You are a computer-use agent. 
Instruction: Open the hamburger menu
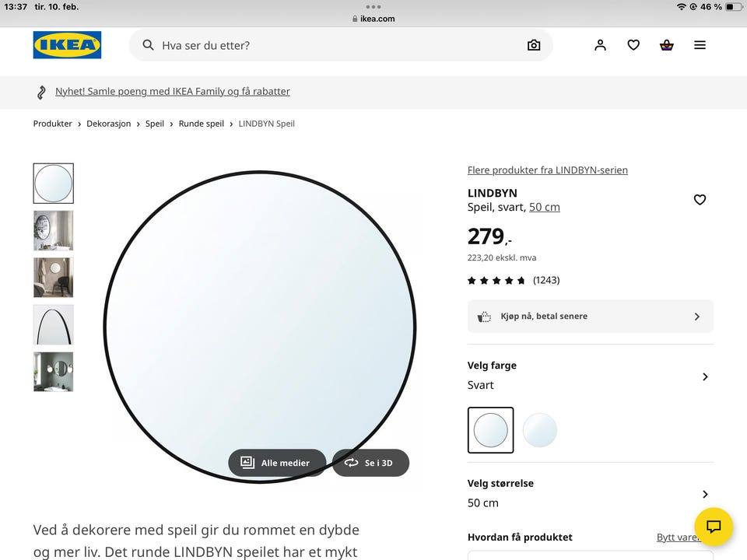[x=700, y=45]
